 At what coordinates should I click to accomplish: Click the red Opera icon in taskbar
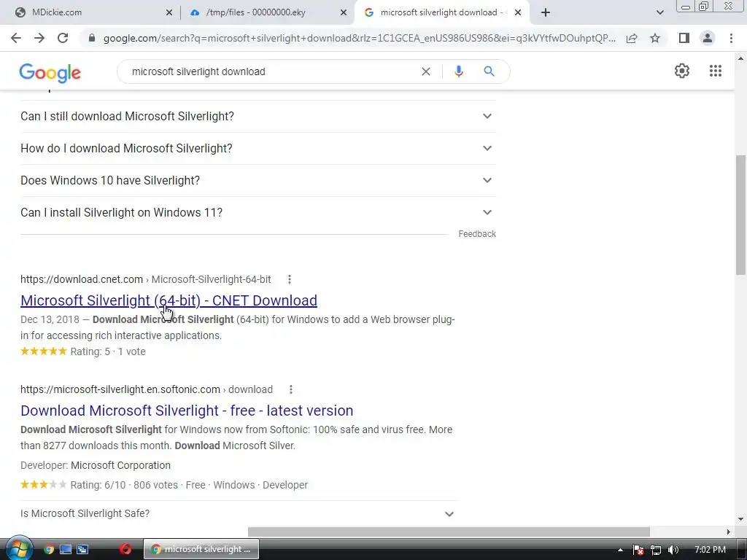pyautogui.click(x=125, y=549)
